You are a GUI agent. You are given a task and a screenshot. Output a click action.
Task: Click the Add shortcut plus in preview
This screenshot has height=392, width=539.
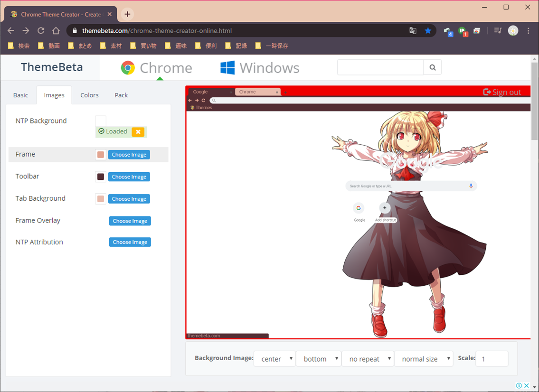385,208
